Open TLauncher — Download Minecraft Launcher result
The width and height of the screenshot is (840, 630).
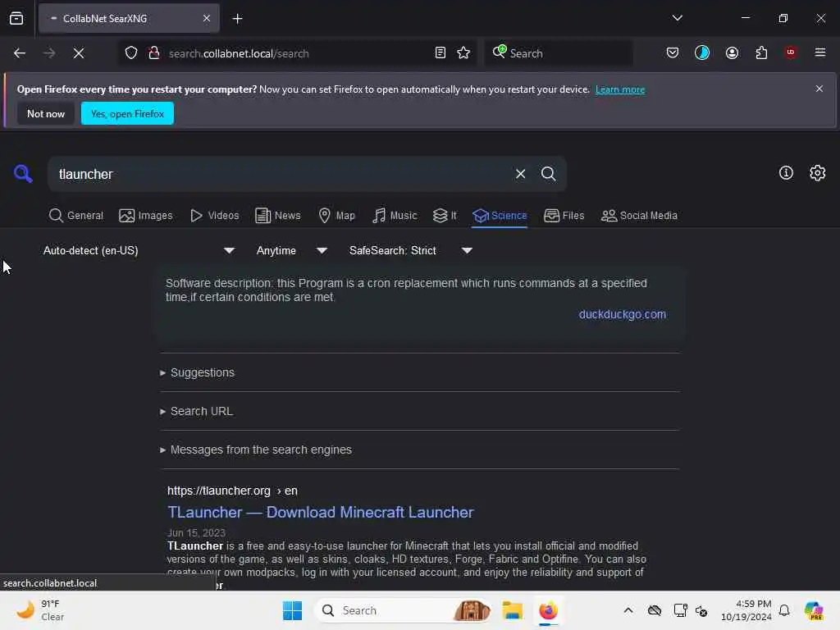click(321, 512)
